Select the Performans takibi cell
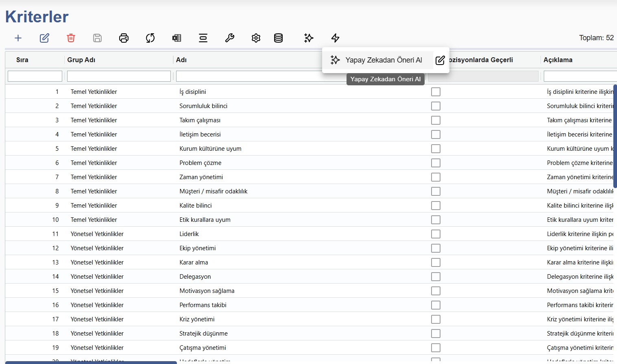 203,305
